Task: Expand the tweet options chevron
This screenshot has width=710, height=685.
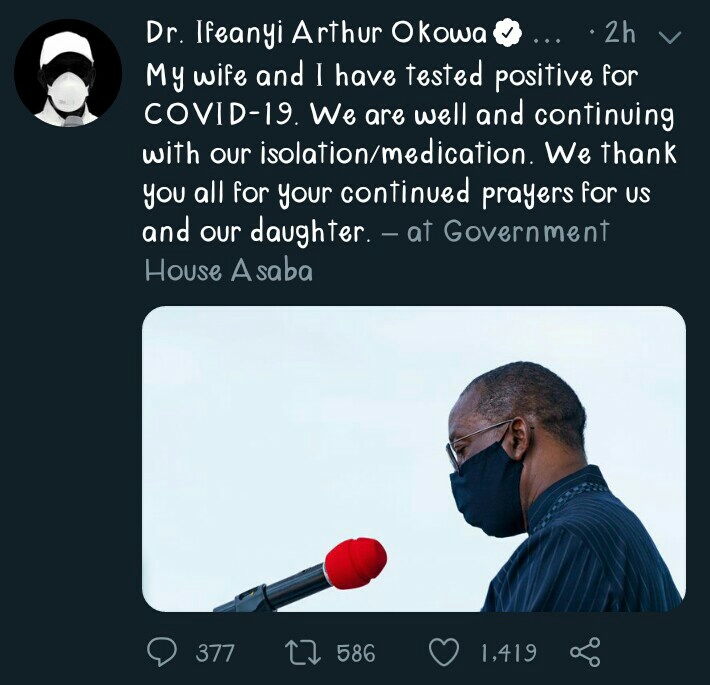Action: (x=670, y=36)
